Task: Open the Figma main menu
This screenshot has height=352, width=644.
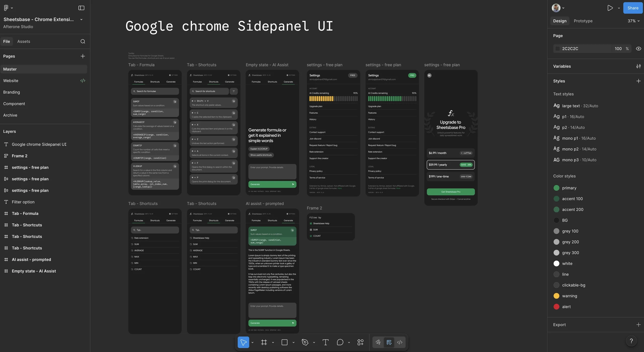Action: tap(7, 8)
